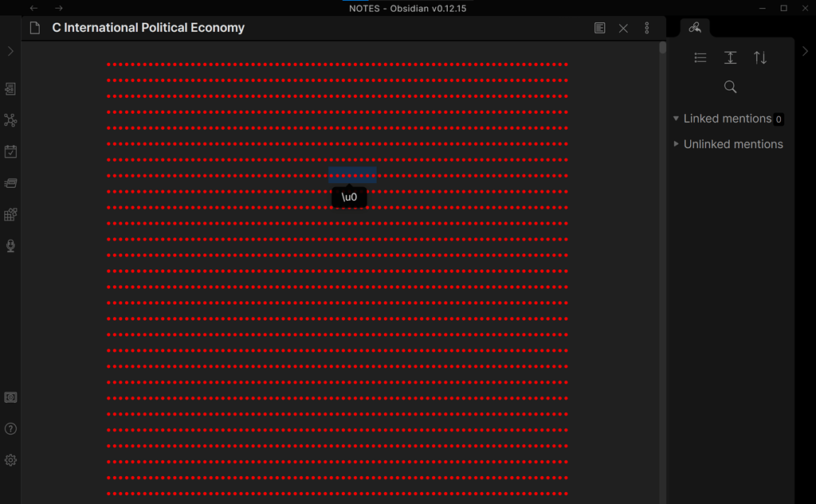Start the audio recorder with the microphone icon
The image size is (816, 504).
10,245
